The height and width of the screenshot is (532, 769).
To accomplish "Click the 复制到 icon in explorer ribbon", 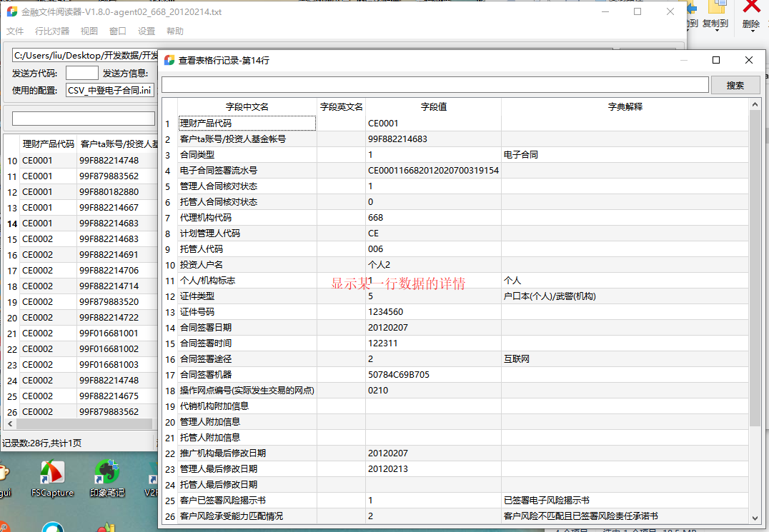I will pyautogui.click(x=715, y=7).
